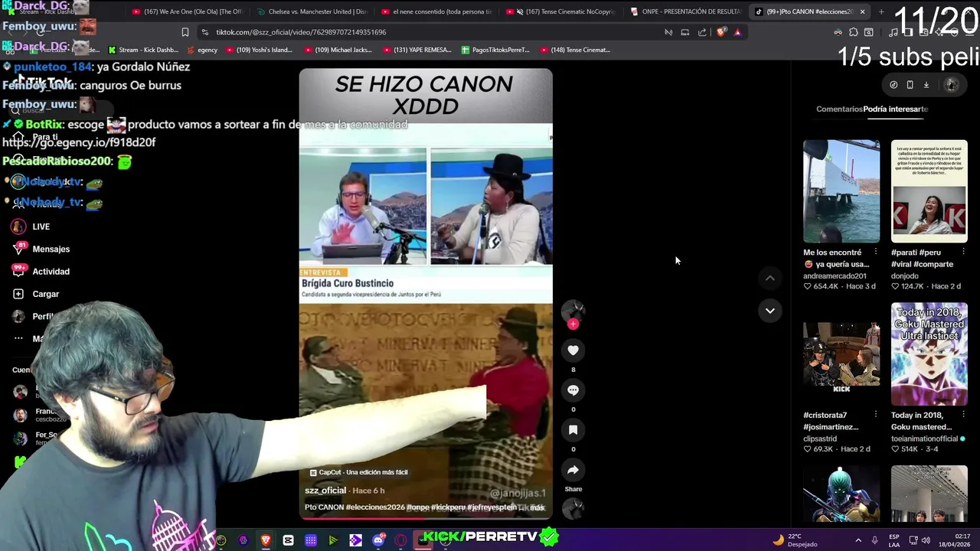Screen dimensions: 980x551
Task: Open options for '#cristorata7' video
Action: tap(876, 415)
